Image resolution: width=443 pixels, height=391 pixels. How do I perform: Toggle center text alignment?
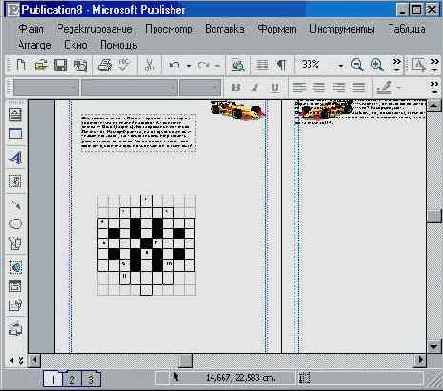(319, 87)
